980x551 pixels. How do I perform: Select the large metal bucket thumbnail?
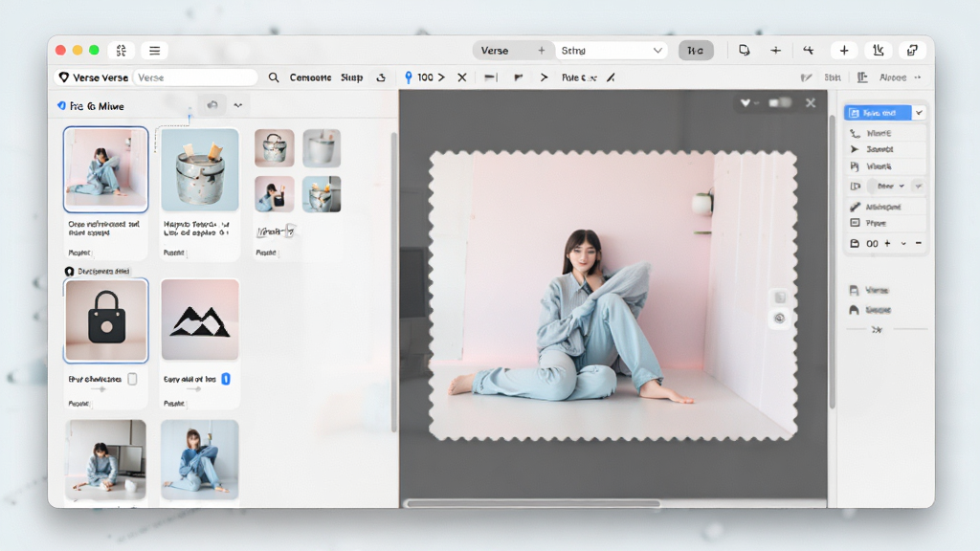200,169
